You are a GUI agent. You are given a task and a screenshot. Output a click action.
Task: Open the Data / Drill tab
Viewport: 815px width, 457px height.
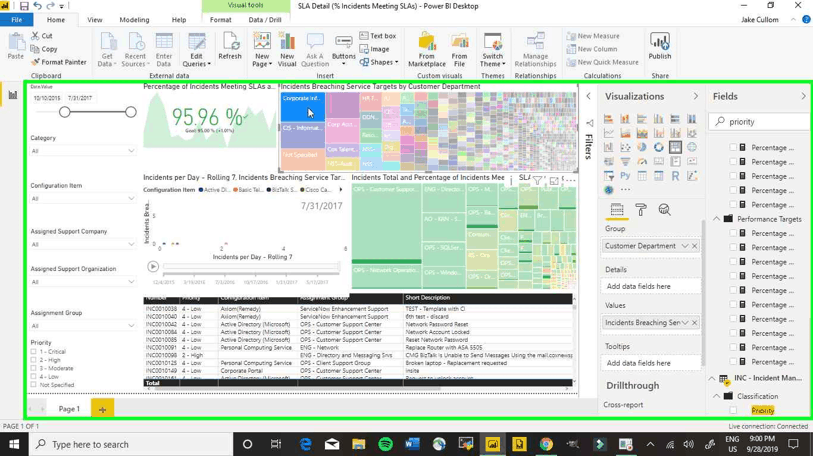[x=265, y=20]
